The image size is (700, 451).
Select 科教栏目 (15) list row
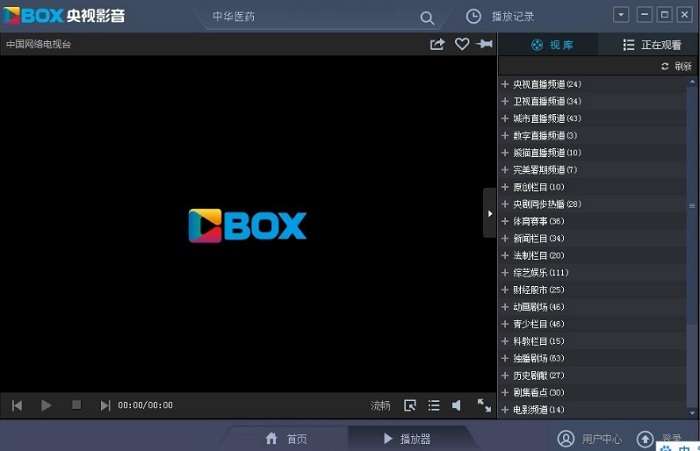pyautogui.click(x=592, y=341)
